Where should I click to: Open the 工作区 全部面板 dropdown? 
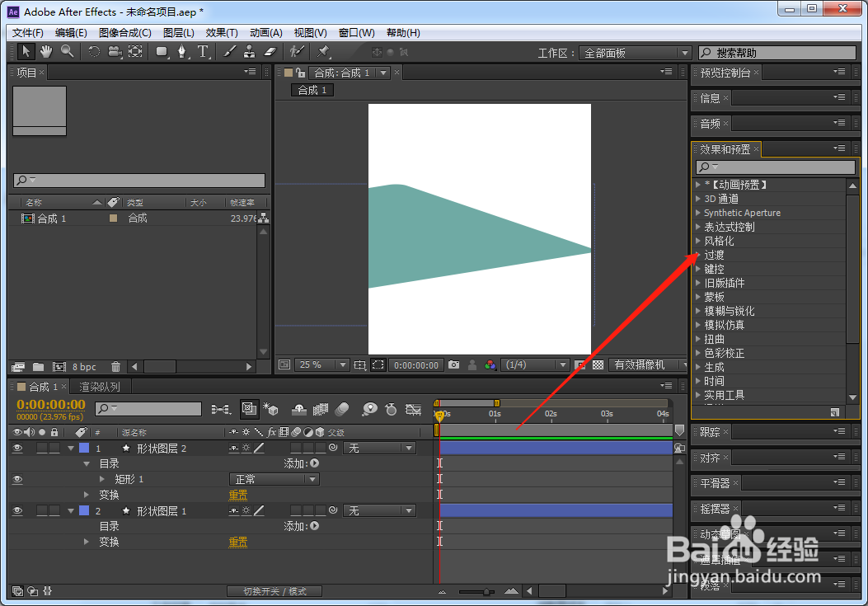[635, 53]
